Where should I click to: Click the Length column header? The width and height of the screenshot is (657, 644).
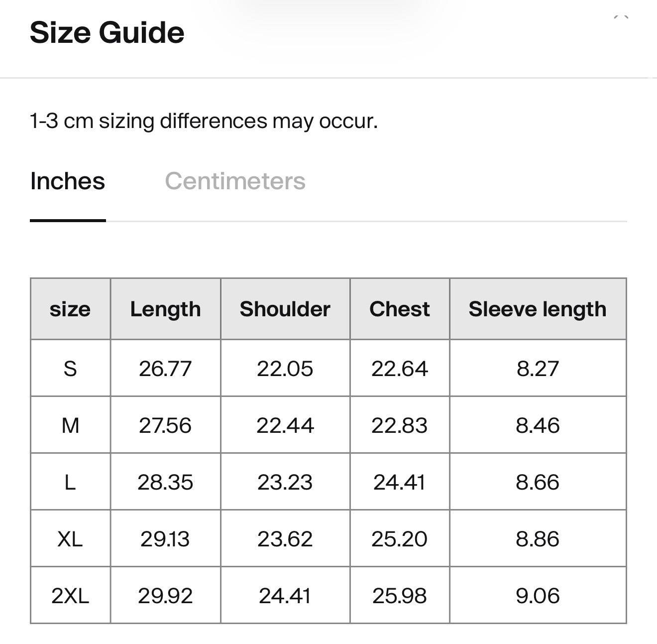pos(165,309)
